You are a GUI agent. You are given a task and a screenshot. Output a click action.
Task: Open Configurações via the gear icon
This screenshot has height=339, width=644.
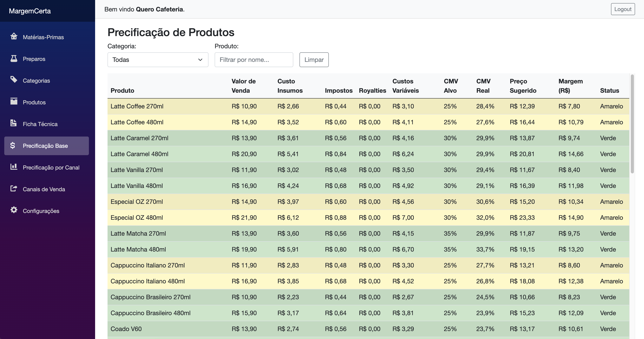14,211
